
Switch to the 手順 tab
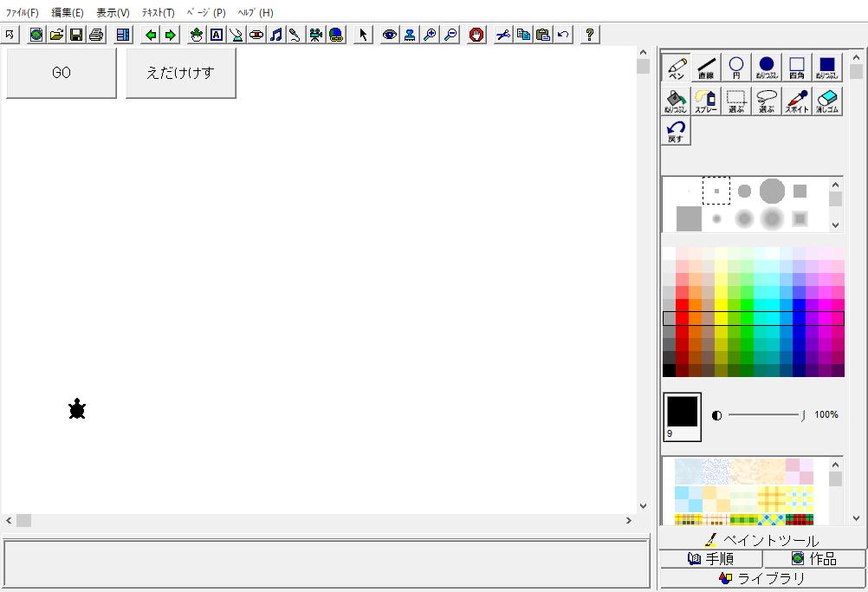[x=711, y=559]
